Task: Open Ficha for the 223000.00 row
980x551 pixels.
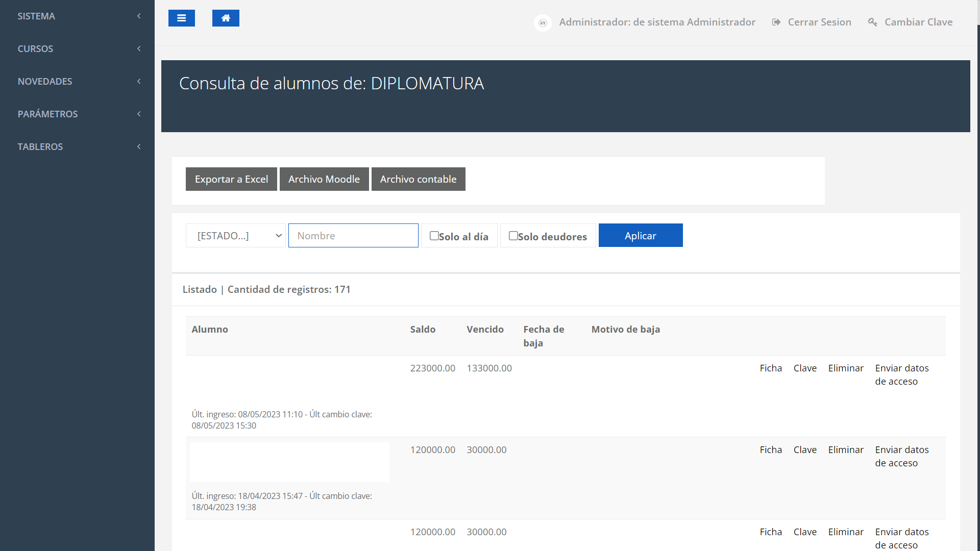Action: pyautogui.click(x=771, y=368)
